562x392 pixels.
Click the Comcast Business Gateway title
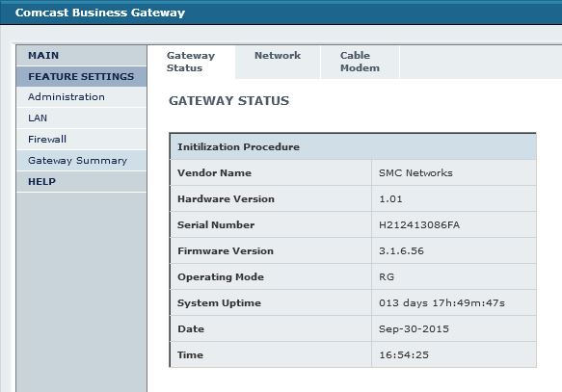click(x=100, y=13)
